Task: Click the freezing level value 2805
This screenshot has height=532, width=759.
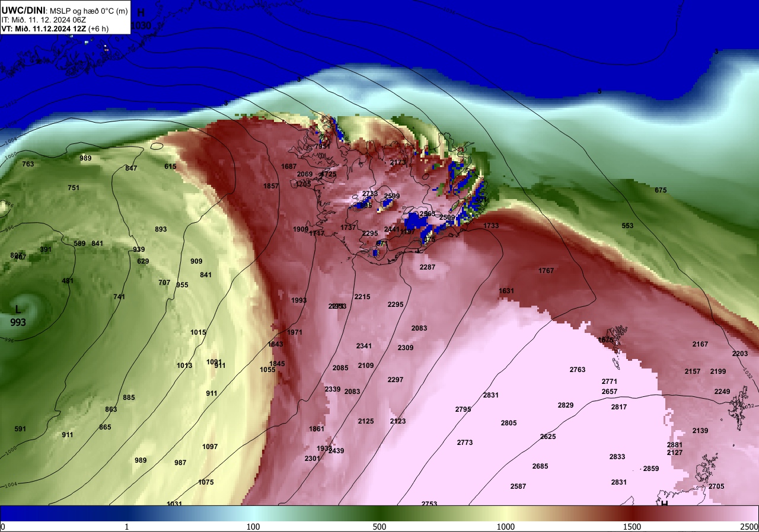Action: (509, 423)
